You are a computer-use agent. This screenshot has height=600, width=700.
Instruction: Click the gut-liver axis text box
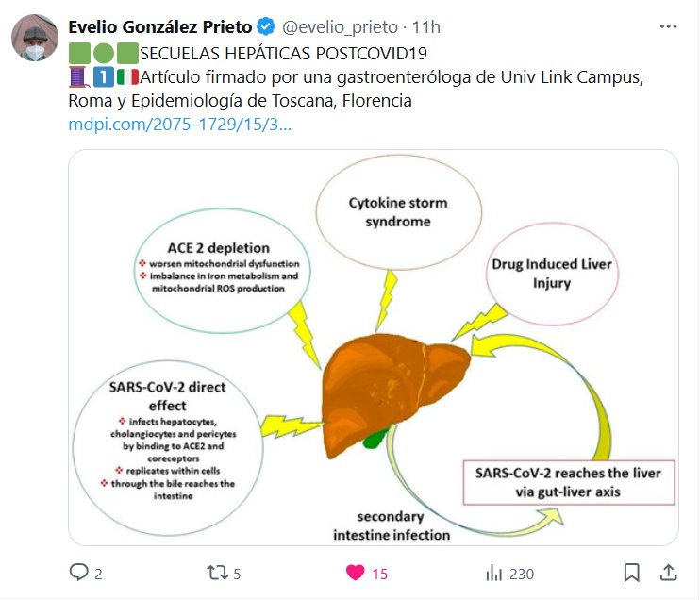[568, 481]
